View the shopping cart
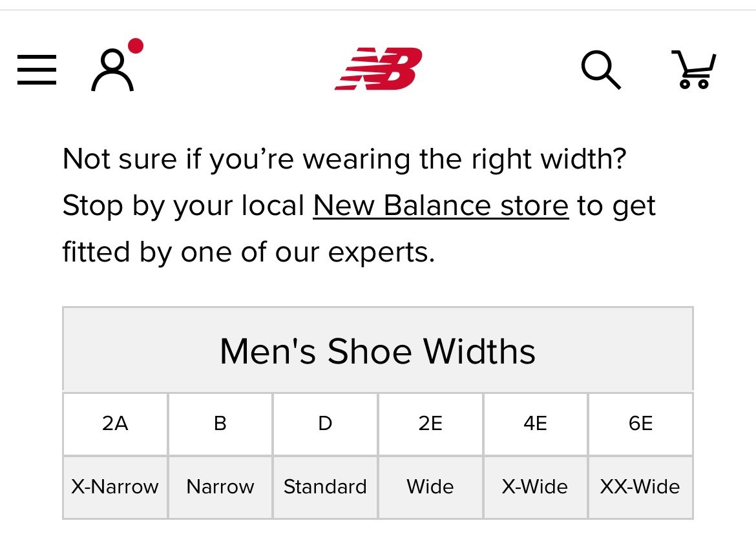Screen dimensions: 756x556 (694, 69)
